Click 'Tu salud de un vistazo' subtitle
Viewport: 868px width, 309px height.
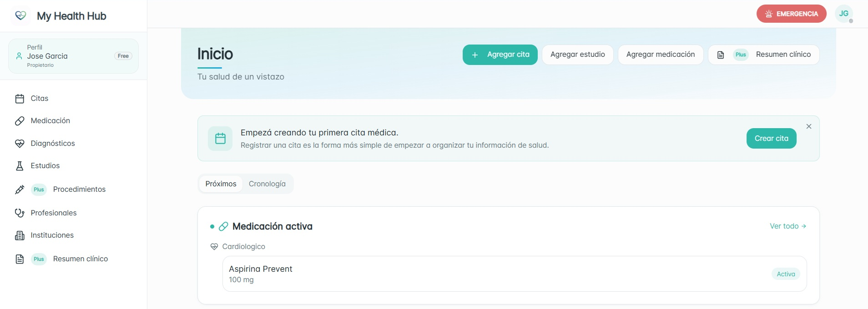point(241,77)
